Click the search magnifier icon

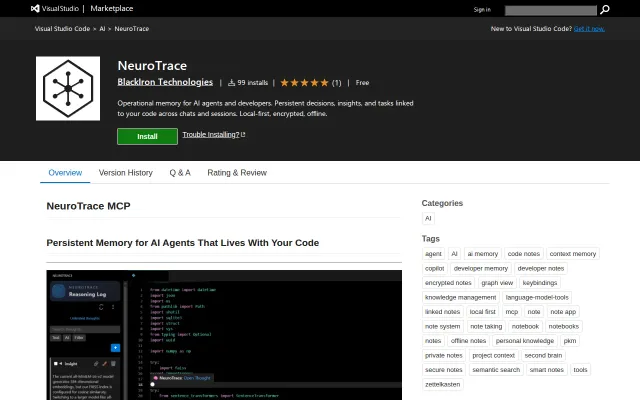click(605, 9)
